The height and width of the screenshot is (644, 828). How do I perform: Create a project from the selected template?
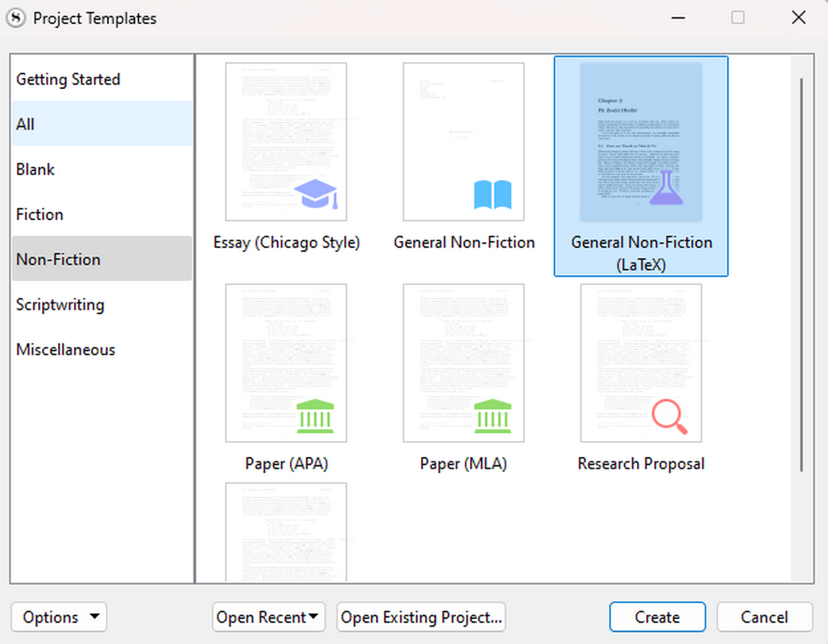657,616
